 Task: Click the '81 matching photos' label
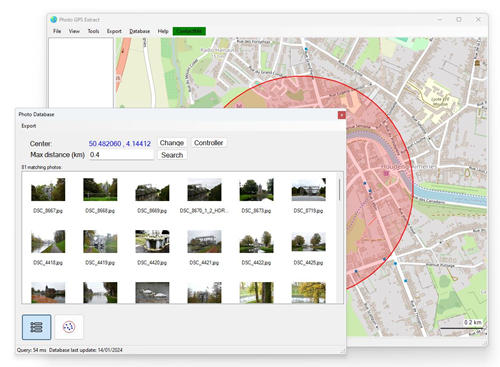(42, 167)
